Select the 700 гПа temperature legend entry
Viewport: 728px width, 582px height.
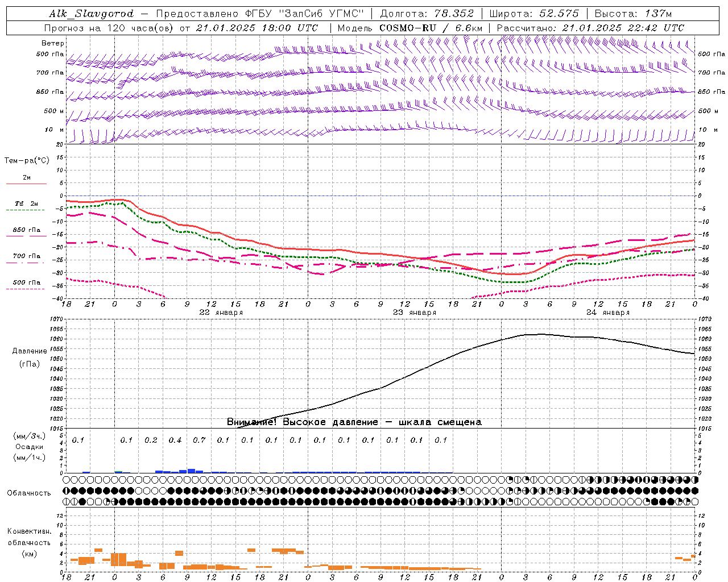pyautogui.click(x=26, y=258)
